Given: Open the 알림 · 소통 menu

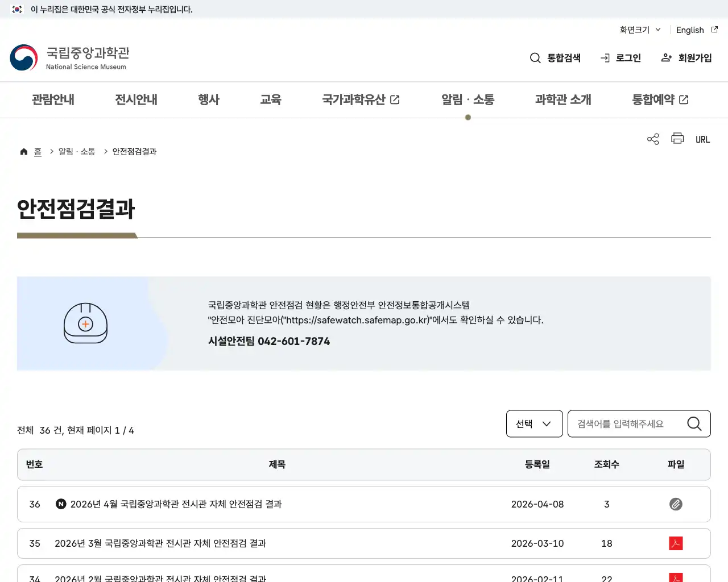Looking at the screenshot, I should tap(468, 99).
